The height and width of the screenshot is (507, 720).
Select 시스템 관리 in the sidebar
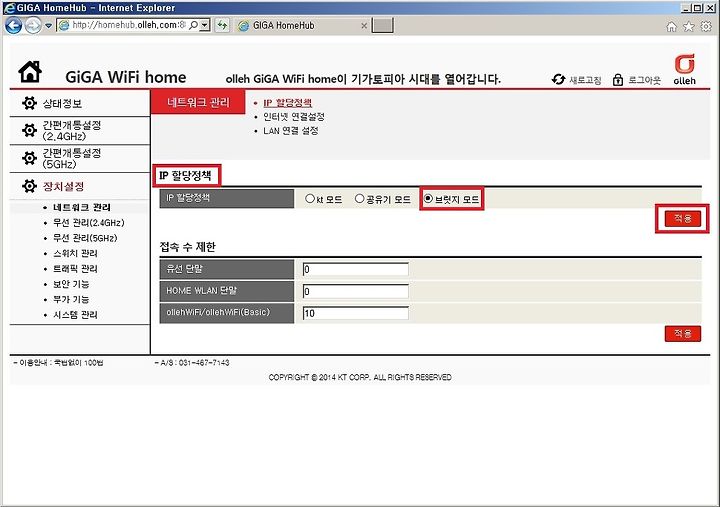75,315
